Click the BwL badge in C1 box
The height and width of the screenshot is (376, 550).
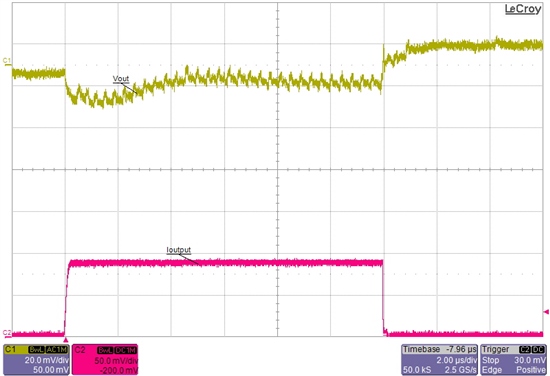tap(37, 350)
